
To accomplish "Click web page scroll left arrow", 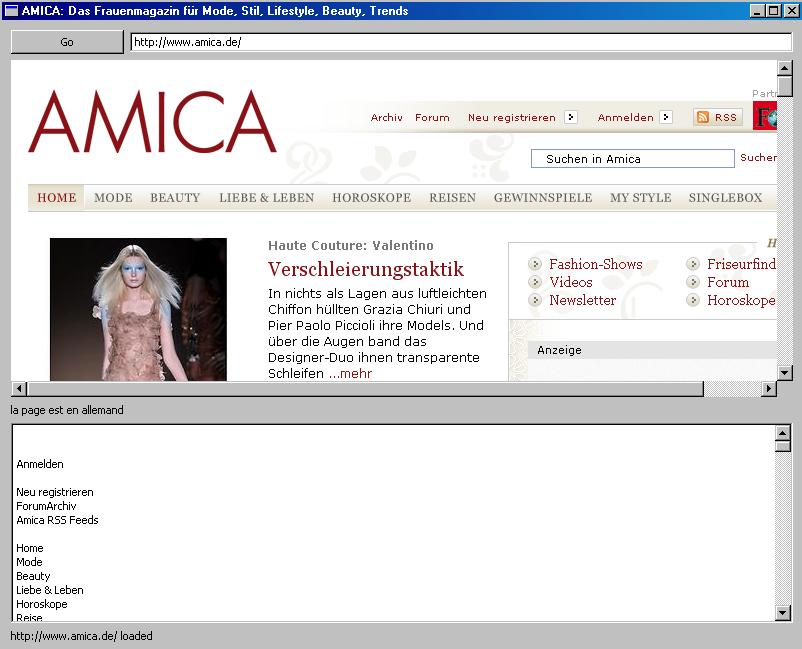I will (x=18, y=389).
